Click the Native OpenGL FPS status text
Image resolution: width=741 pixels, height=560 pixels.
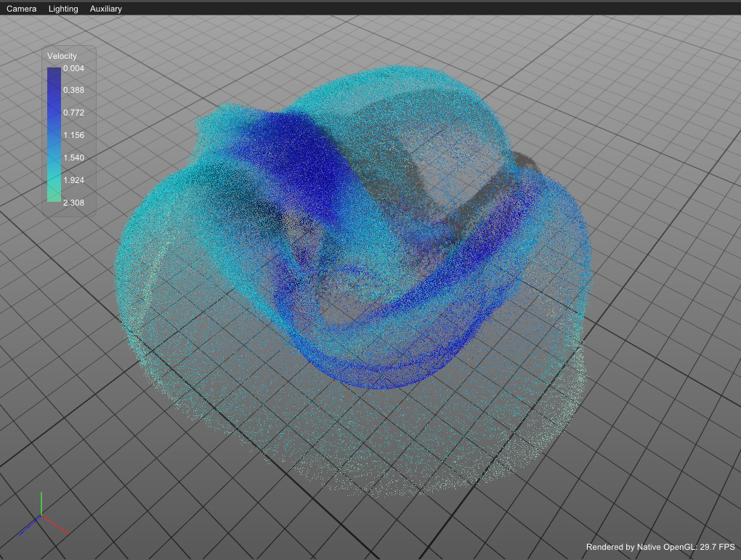(x=660, y=547)
